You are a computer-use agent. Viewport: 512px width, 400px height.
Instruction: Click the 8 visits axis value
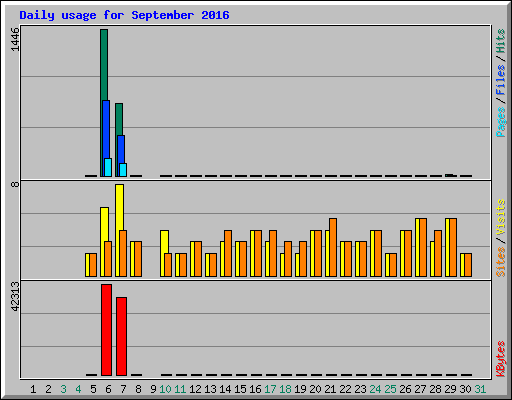pos(15,184)
